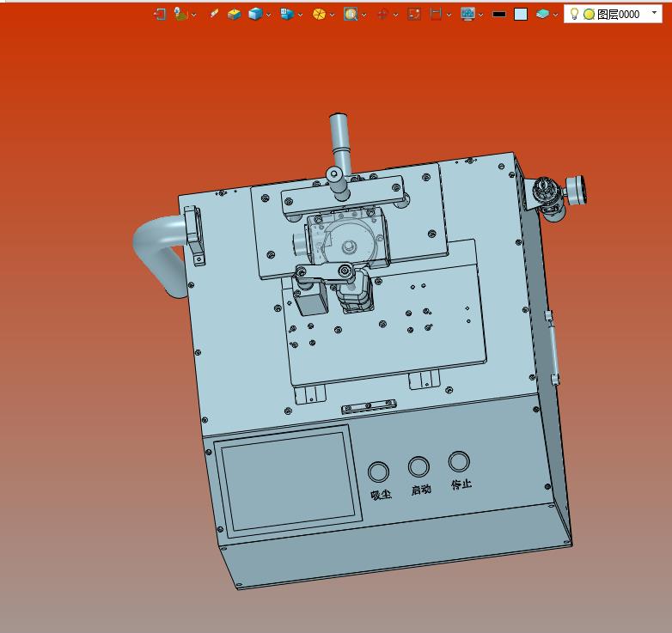The height and width of the screenshot is (633, 672).
Task: Click the exit icon at toolbar start
Action: click(x=160, y=14)
